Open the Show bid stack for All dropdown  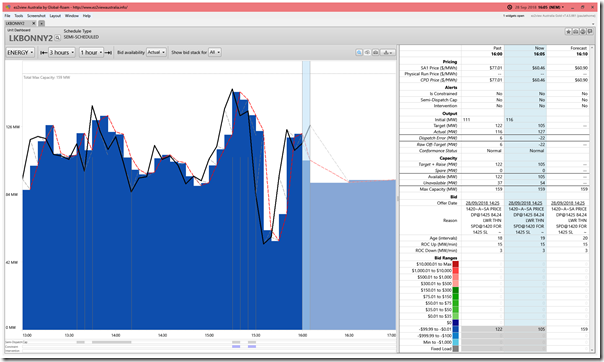pyautogui.click(x=215, y=52)
